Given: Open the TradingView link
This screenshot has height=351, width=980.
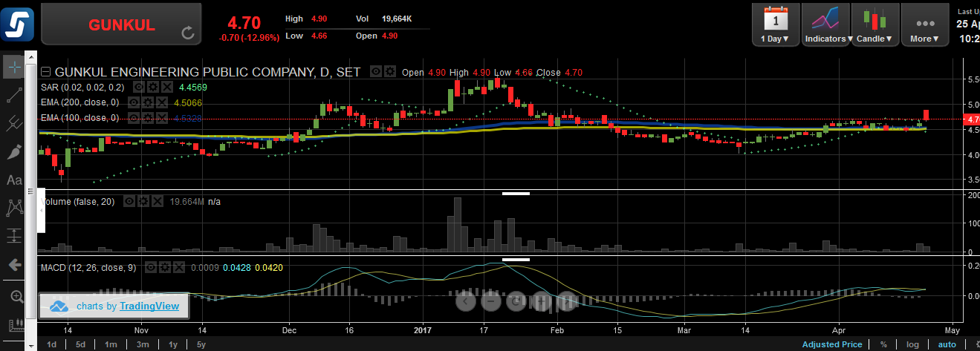Looking at the screenshot, I should click(149, 306).
